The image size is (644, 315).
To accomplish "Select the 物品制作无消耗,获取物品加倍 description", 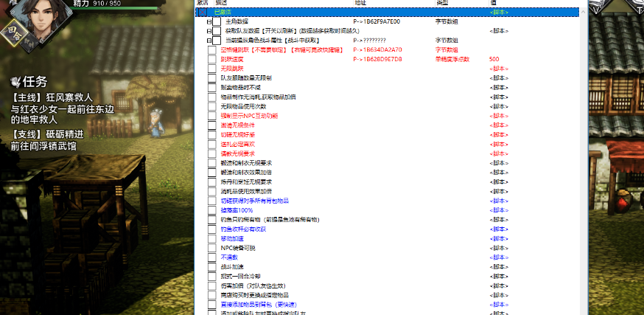I will click(x=258, y=97).
